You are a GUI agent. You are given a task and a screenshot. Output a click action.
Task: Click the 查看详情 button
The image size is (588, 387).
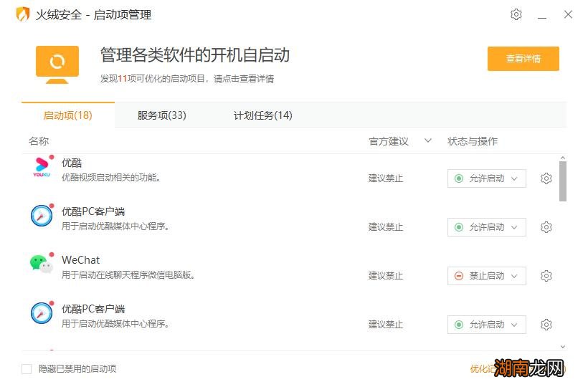523,59
